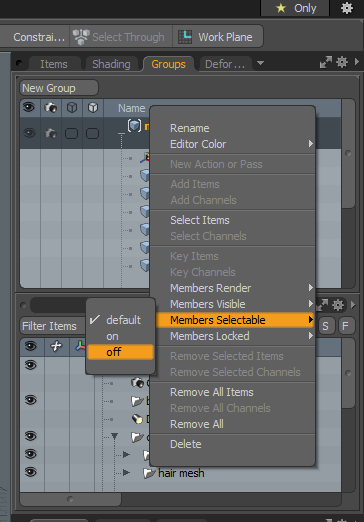Viewport: 364px width, 522px height.
Task: Open the Members Render submenu
Action: point(232,288)
